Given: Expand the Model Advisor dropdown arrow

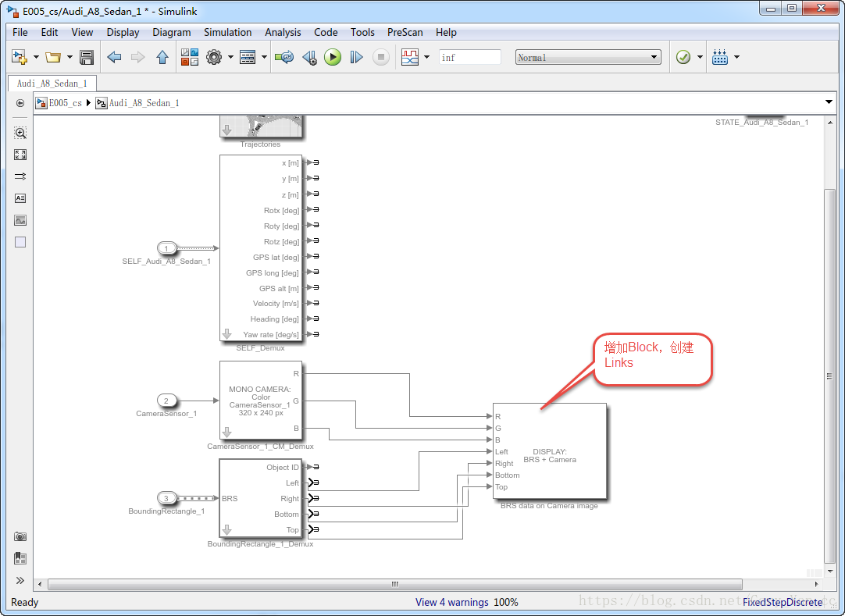Looking at the screenshot, I should (x=700, y=57).
